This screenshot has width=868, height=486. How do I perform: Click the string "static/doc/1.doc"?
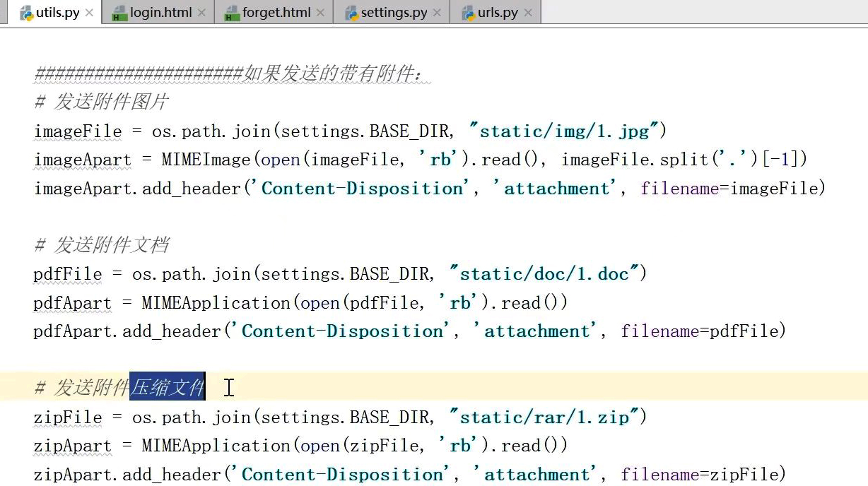coord(544,273)
